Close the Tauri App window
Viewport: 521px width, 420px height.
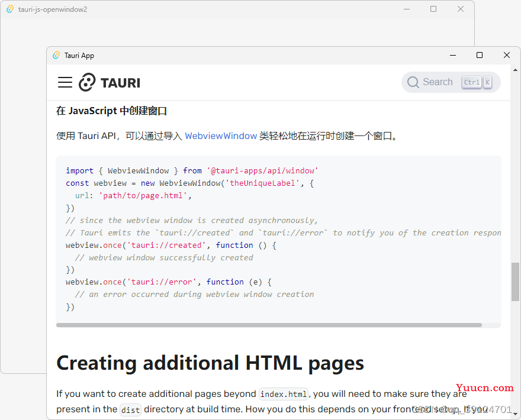pos(507,55)
